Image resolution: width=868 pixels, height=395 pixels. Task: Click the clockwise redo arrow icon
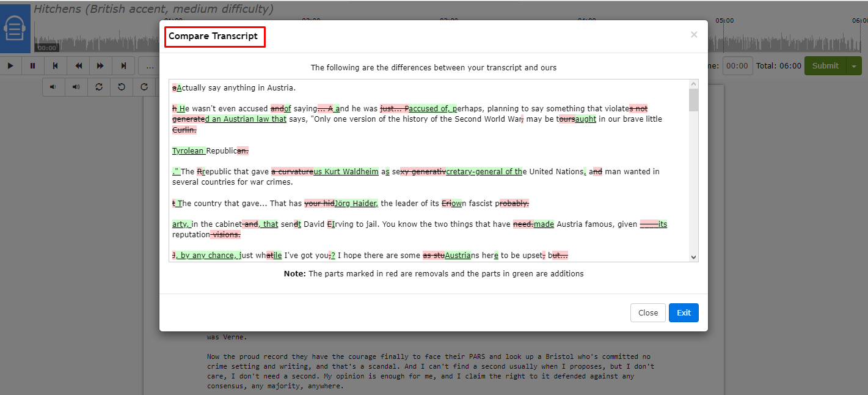(x=144, y=87)
